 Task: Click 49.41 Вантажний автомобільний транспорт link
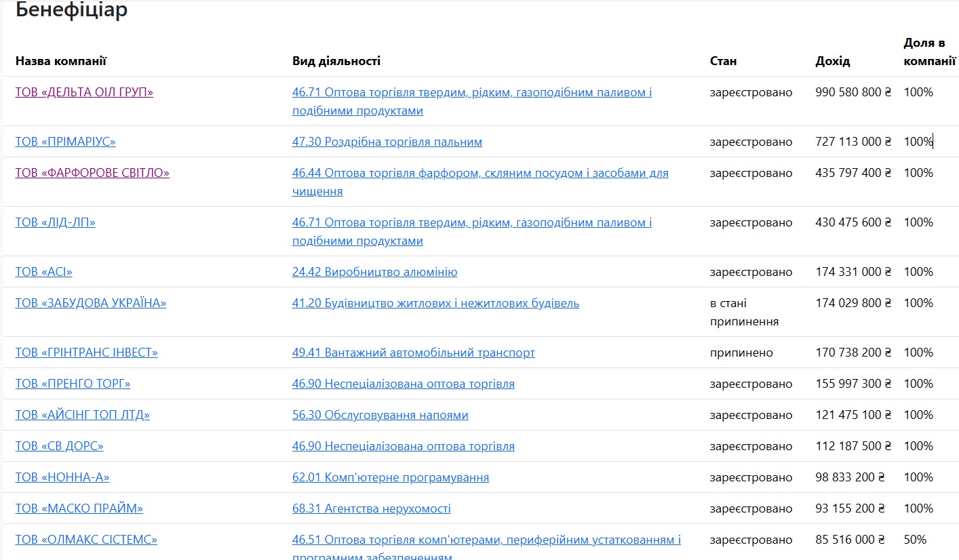coord(413,353)
